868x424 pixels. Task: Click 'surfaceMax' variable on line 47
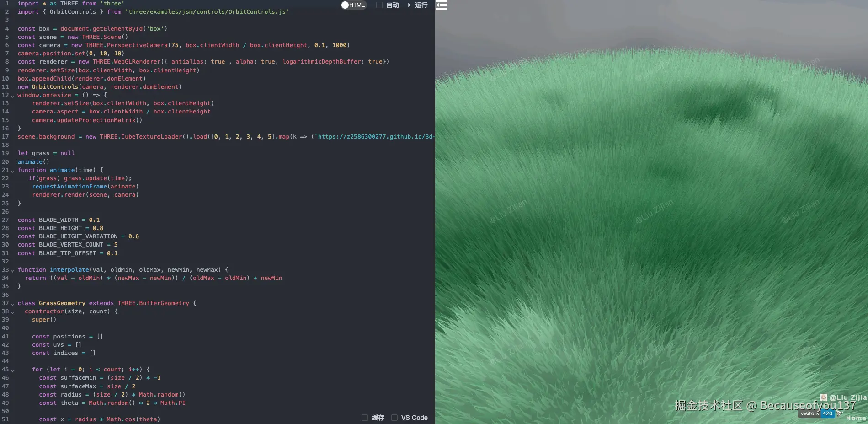pos(78,386)
